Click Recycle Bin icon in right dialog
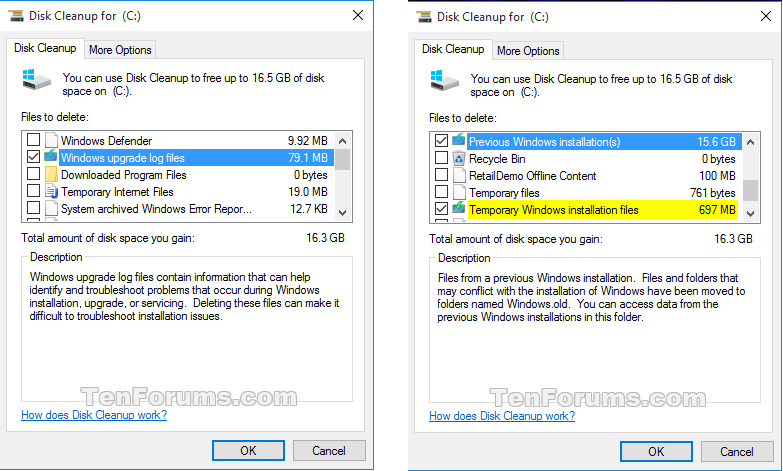 (x=459, y=158)
